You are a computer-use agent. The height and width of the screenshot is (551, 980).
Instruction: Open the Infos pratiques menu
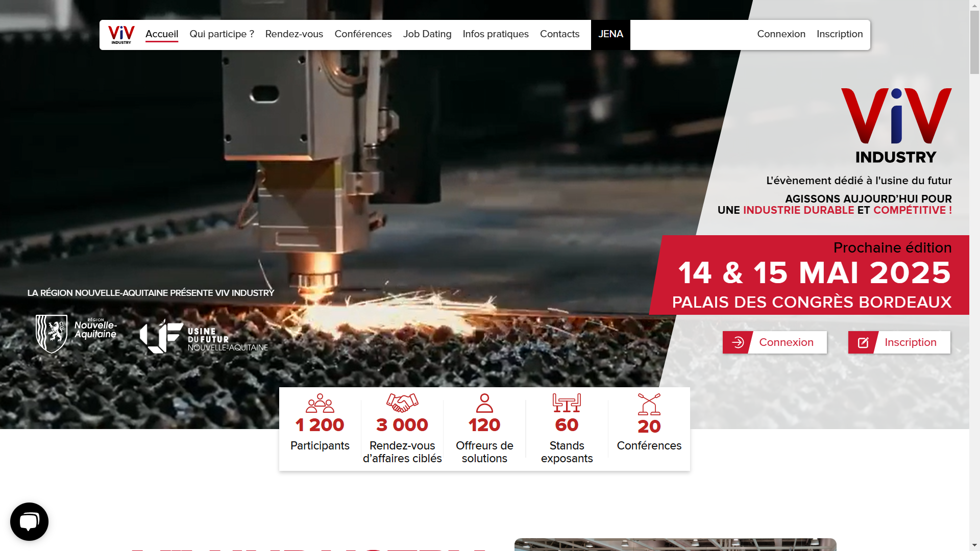[496, 34]
